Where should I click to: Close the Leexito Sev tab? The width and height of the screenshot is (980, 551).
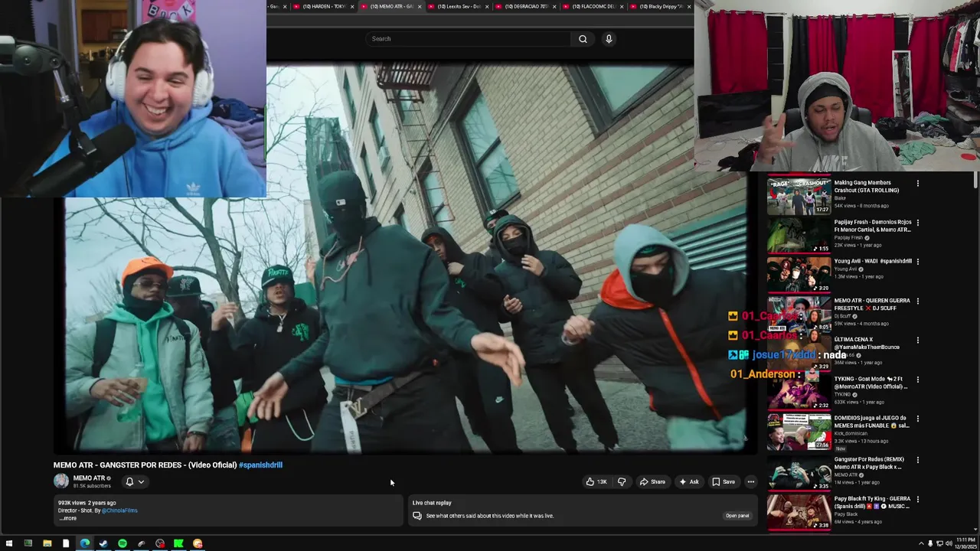point(487,7)
